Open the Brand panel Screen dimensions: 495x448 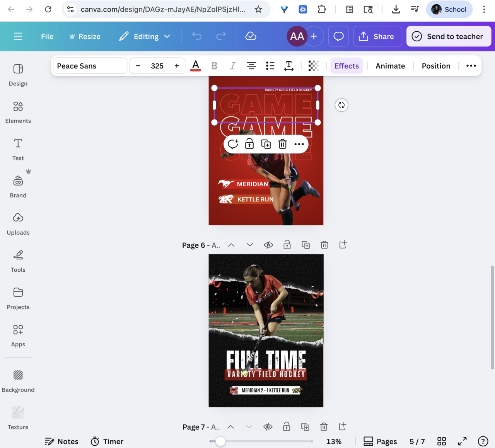pyautogui.click(x=18, y=187)
